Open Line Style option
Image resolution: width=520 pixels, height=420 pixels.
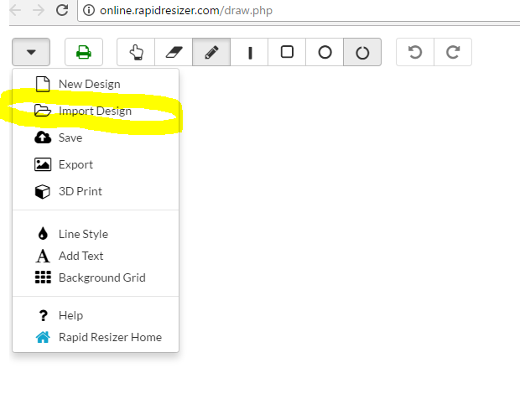96,234
